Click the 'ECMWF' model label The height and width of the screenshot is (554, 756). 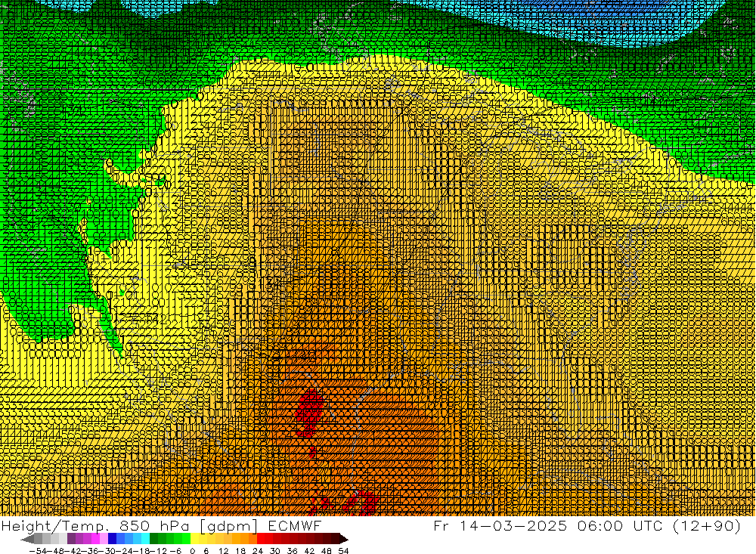click(294, 525)
